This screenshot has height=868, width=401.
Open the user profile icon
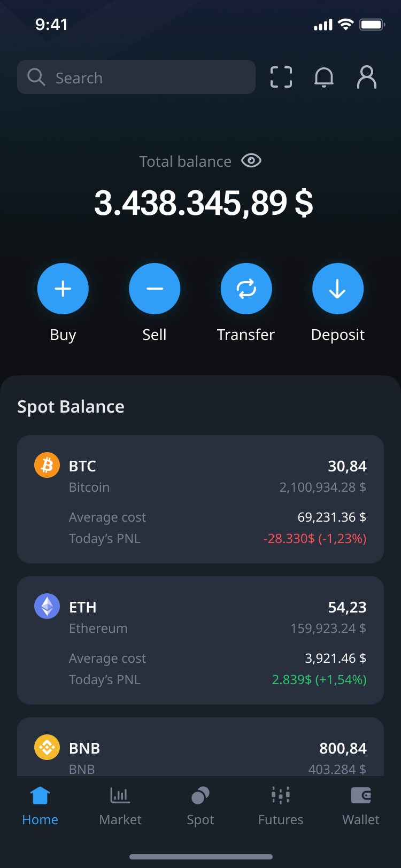(367, 77)
